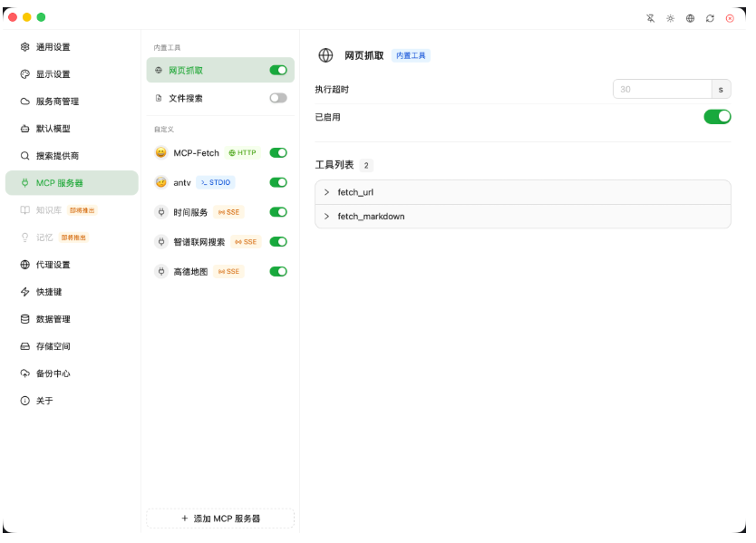The image size is (756, 543).
Task: Click the large globe icon in 网页抓取 header
Action: tap(325, 55)
